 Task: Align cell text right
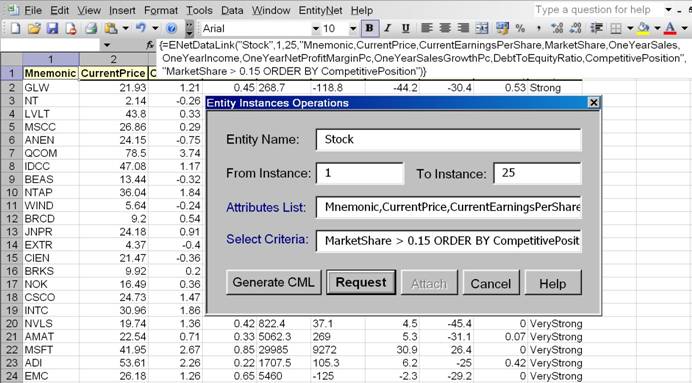pyautogui.click(x=463, y=29)
